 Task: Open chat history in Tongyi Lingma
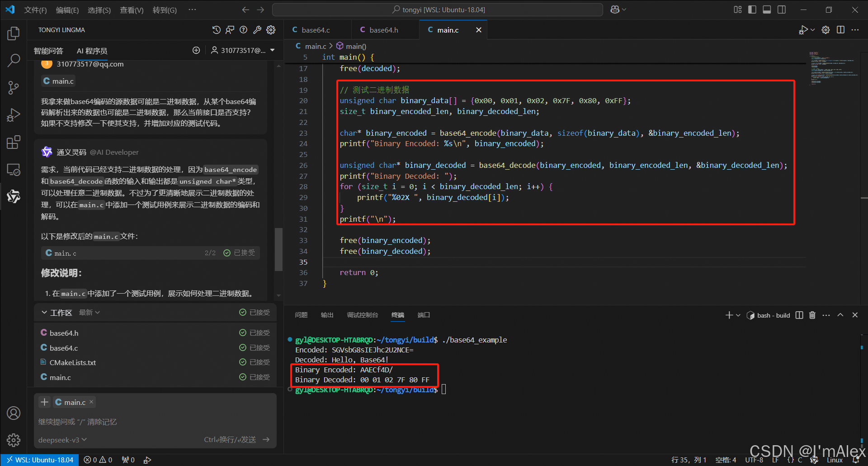217,30
